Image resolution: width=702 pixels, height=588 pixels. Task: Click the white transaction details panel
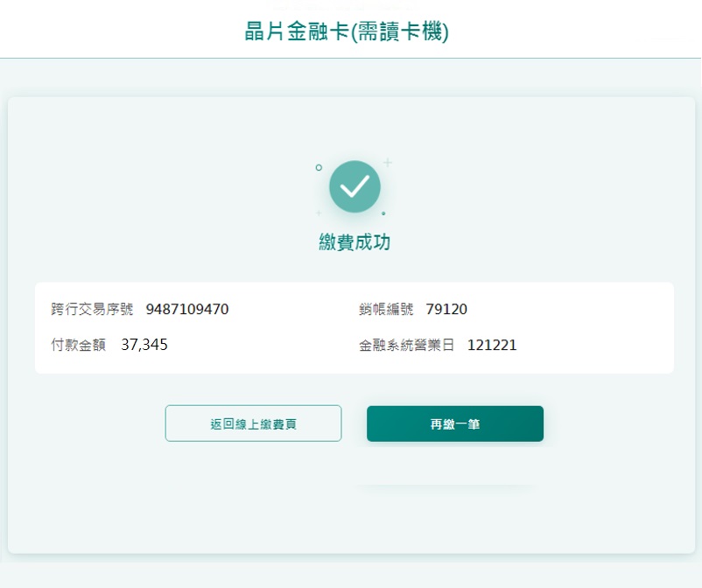click(x=355, y=327)
